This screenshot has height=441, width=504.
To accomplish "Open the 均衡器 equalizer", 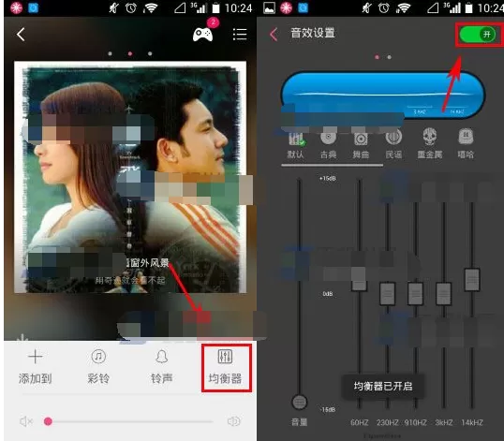I will tap(226, 368).
